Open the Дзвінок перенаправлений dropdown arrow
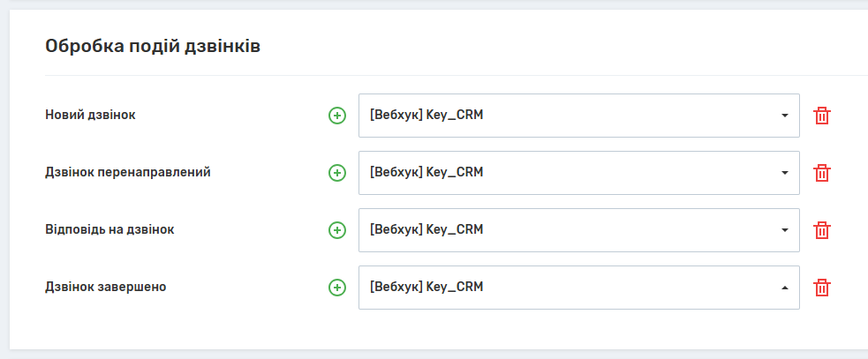The image size is (868, 359). 784,173
